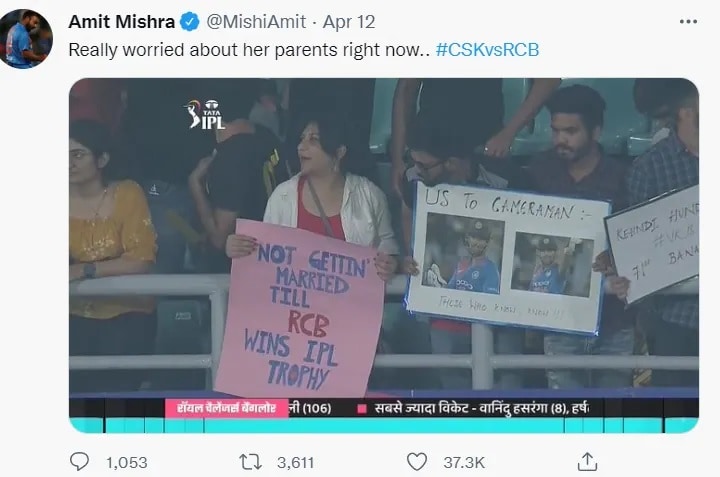Open the #CSKvsRCB hashtag

487,50
